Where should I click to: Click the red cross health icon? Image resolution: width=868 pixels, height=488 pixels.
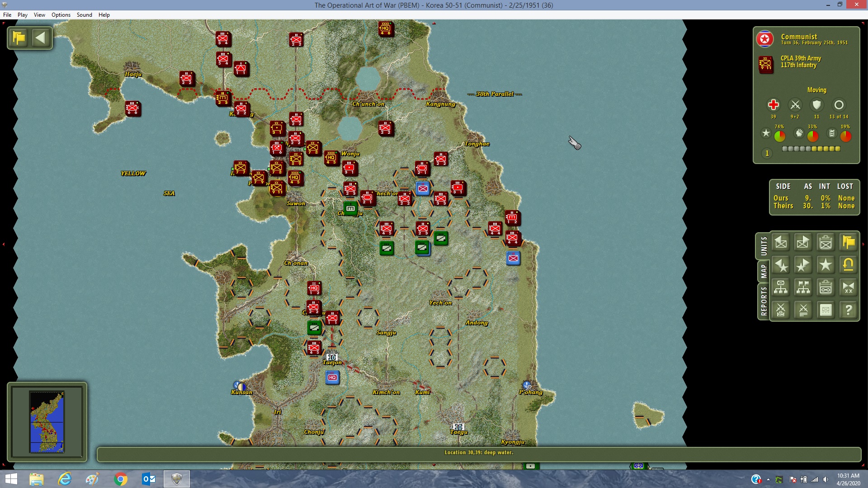[x=773, y=105]
